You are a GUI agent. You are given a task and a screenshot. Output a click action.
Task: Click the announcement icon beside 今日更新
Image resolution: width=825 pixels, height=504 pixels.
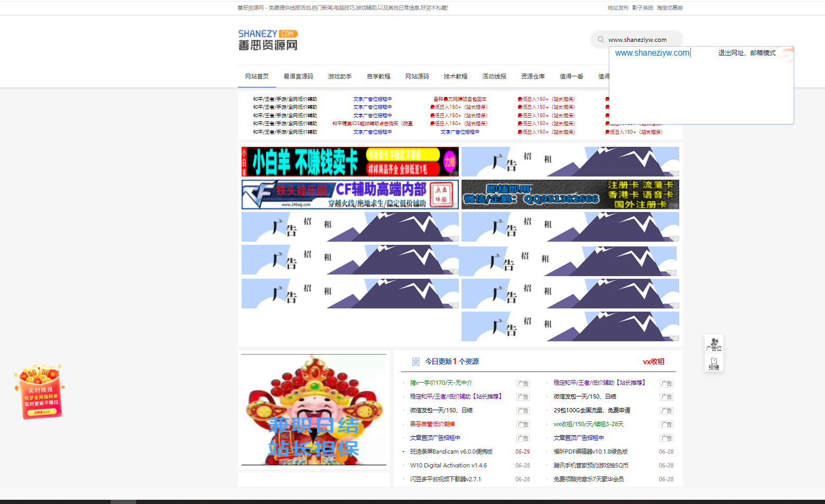(x=415, y=361)
